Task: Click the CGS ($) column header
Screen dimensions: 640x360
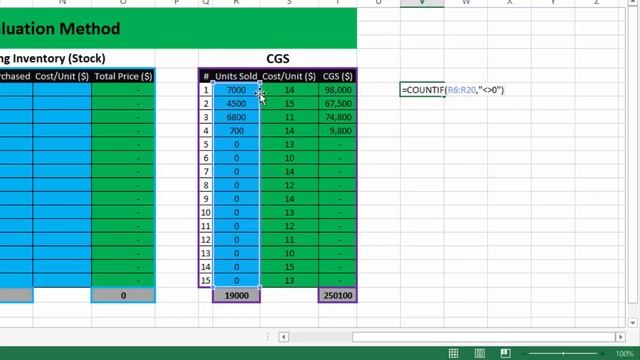Action: 338,76
